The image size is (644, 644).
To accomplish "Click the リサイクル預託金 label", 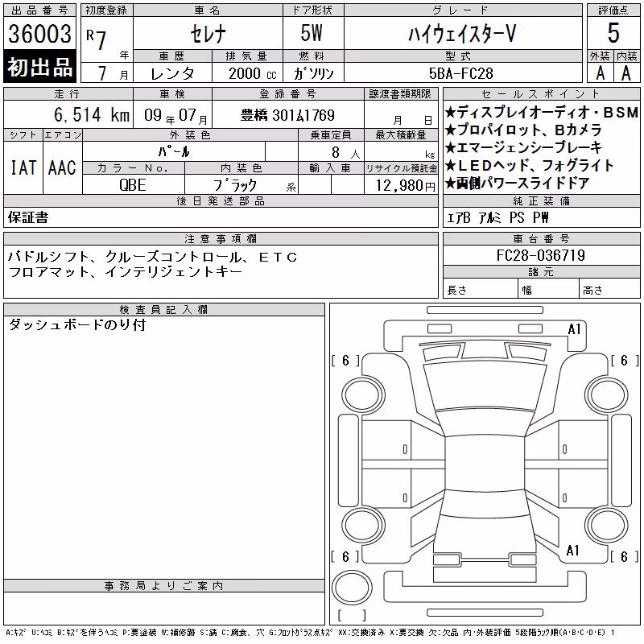I will coord(401,168).
